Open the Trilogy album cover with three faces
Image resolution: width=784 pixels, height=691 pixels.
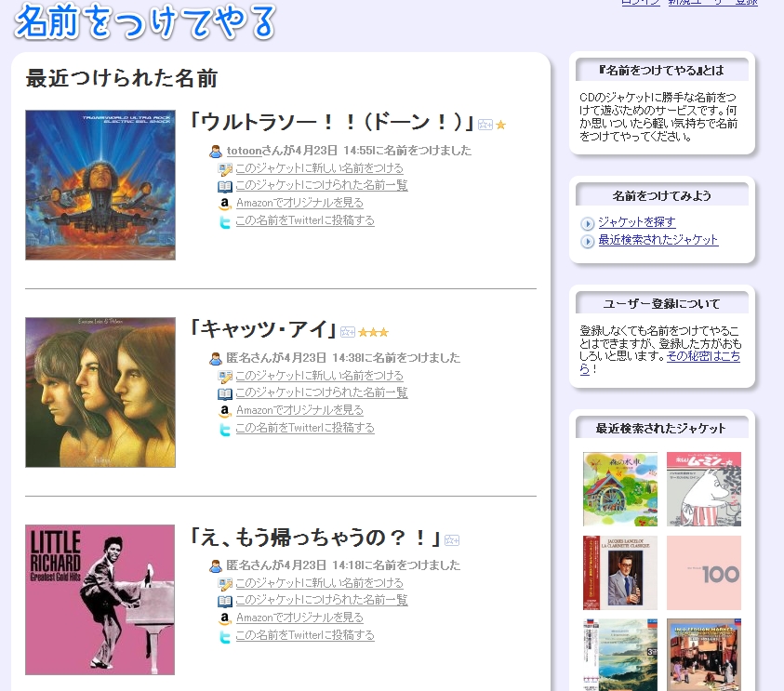coord(100,392)
